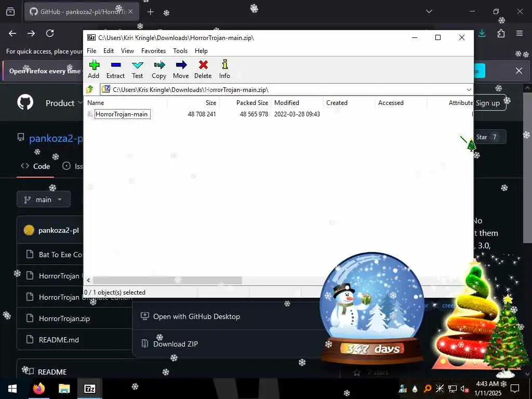Open a new Firefox tab

pos(150,12)
